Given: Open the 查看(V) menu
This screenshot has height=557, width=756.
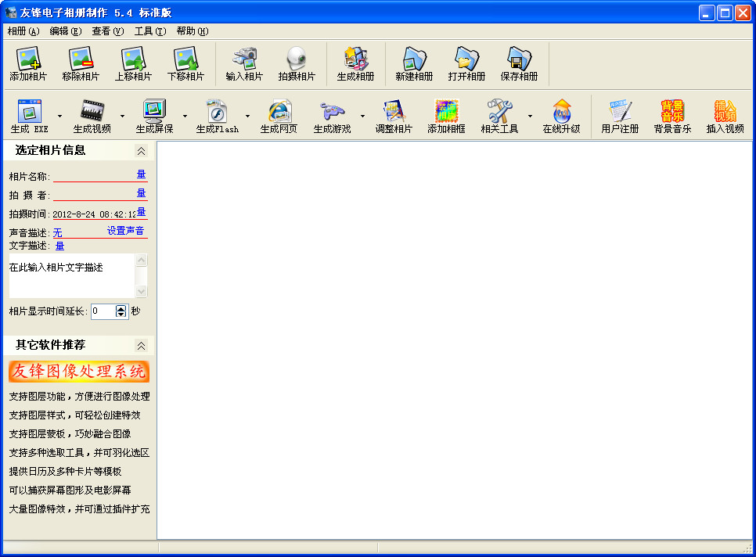Looking at the screenshot, I should click(108, 31).
